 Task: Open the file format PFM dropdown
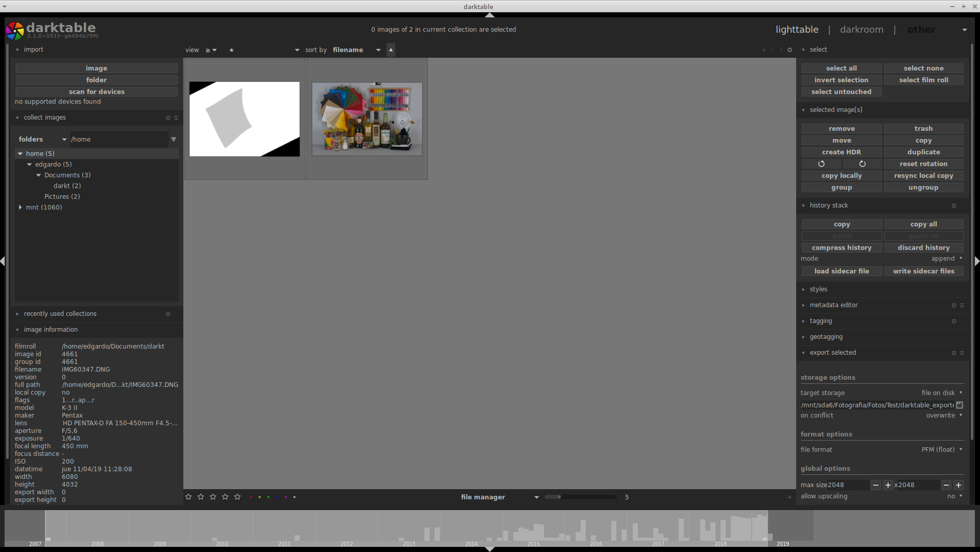(942, 450)
